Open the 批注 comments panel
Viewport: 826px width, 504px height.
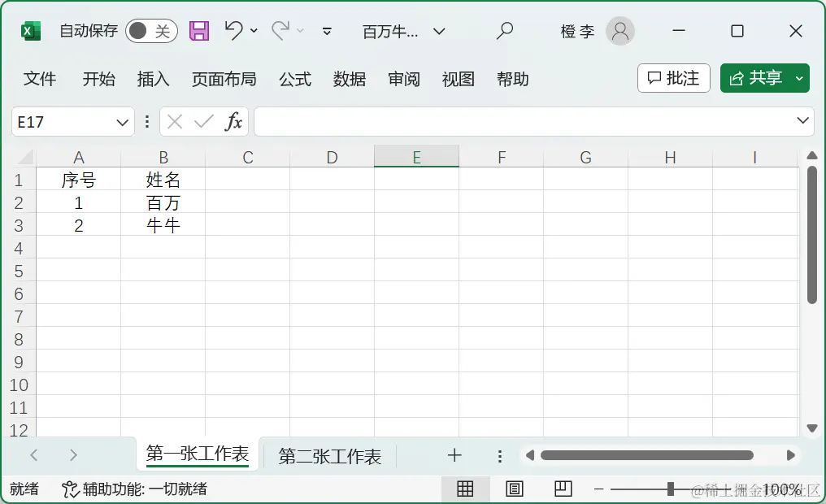[673, 78]
